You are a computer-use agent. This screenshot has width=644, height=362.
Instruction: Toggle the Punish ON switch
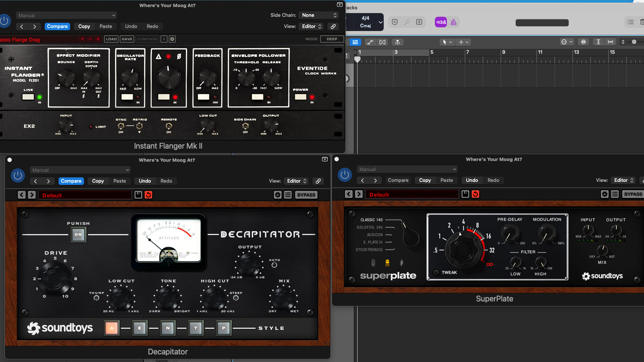pos(78,234)
